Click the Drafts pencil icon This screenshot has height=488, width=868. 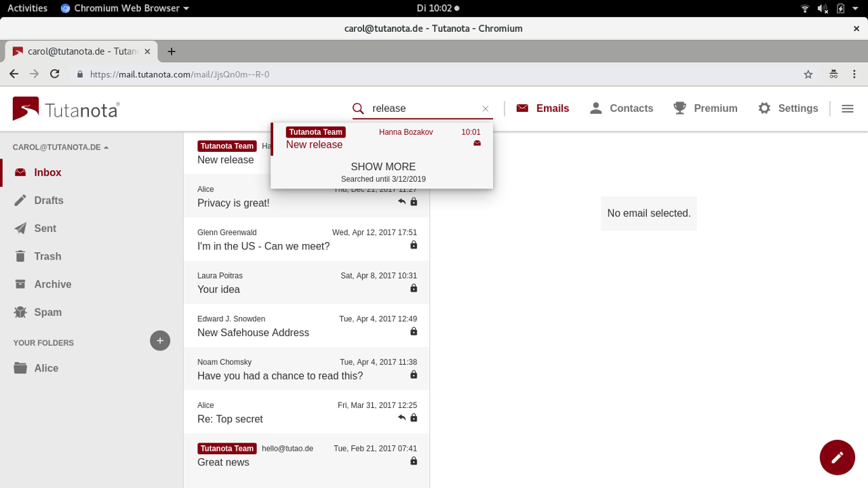point(20,201)
